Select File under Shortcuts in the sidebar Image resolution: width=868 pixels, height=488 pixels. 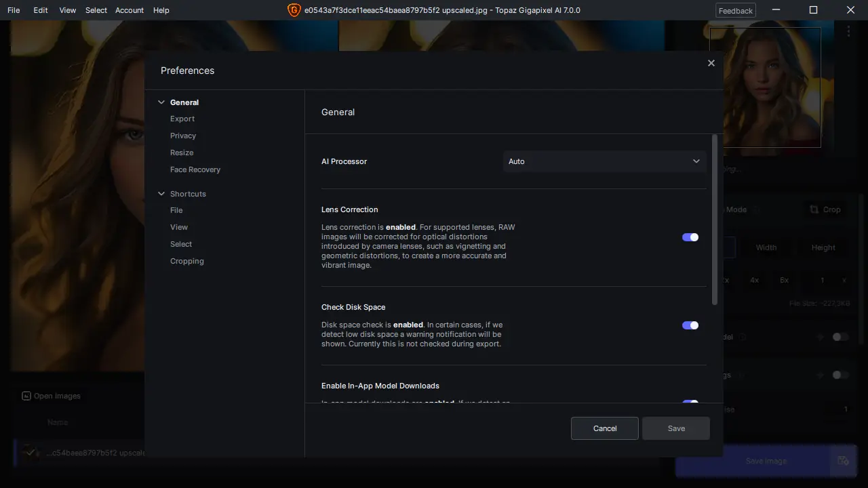[176, 210]
